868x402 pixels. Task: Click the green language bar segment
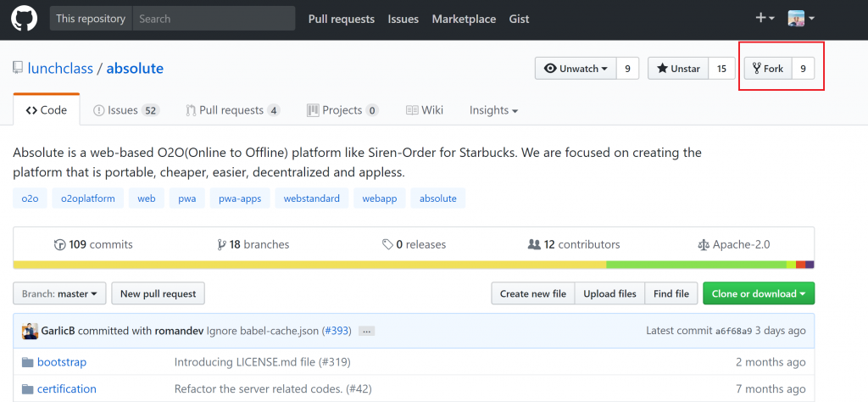pos(697,265)
